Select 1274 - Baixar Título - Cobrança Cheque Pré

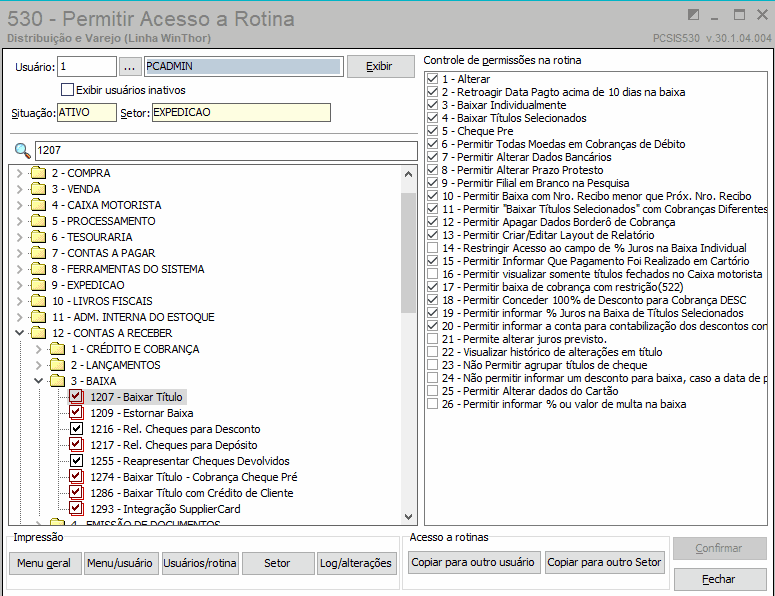click(194, 477)
